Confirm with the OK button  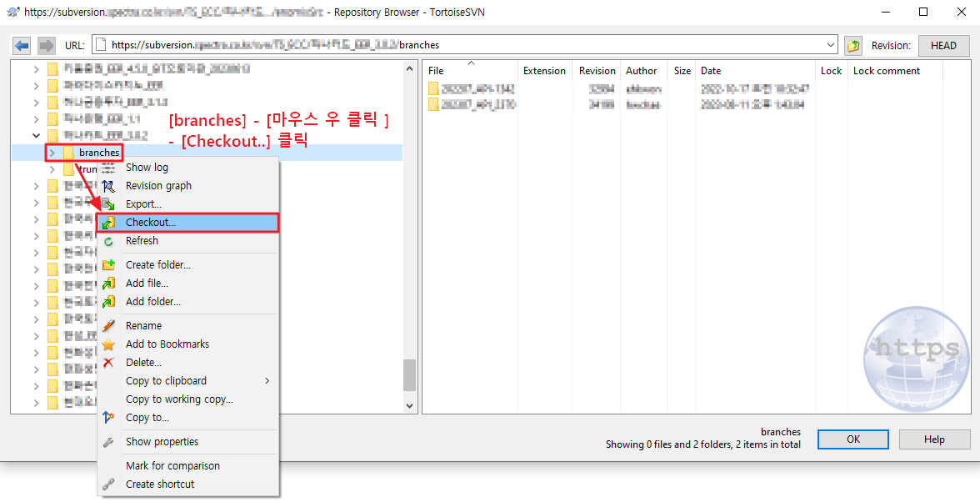point(853,439)
